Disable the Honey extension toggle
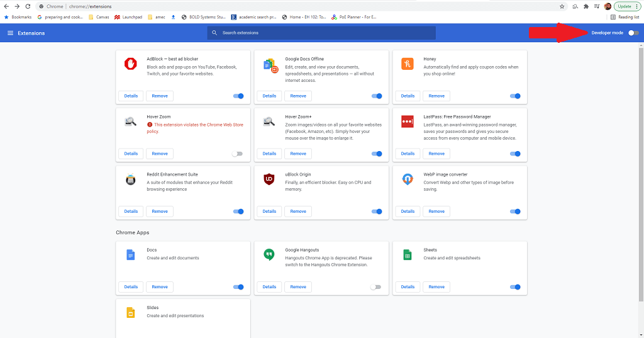 [x=515, y=96]
